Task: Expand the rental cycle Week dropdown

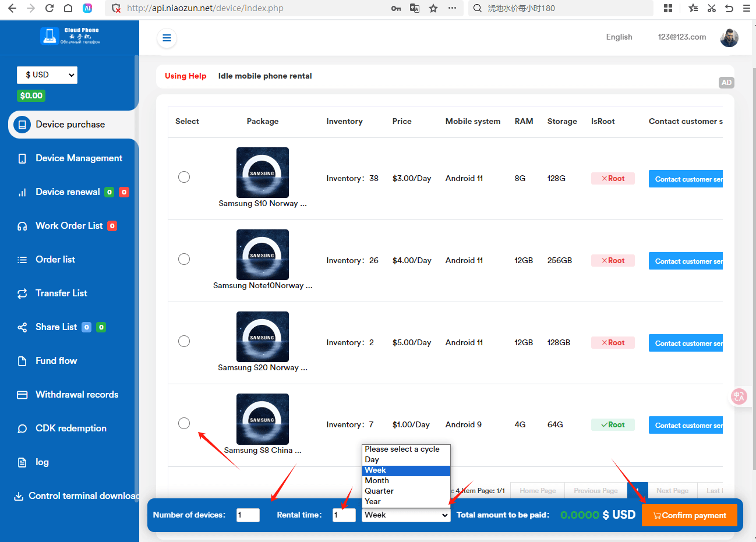Action: click(x=406, y=515)
